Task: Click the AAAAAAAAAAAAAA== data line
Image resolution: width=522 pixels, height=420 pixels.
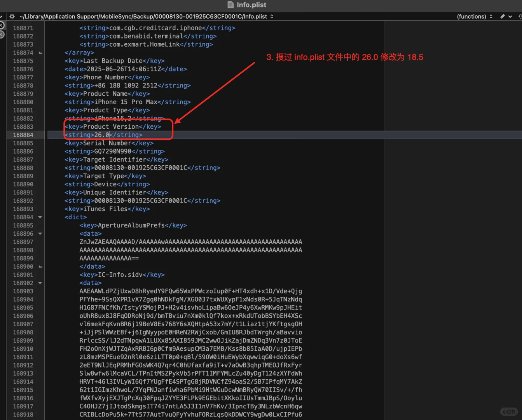Action: click(109, 259)
